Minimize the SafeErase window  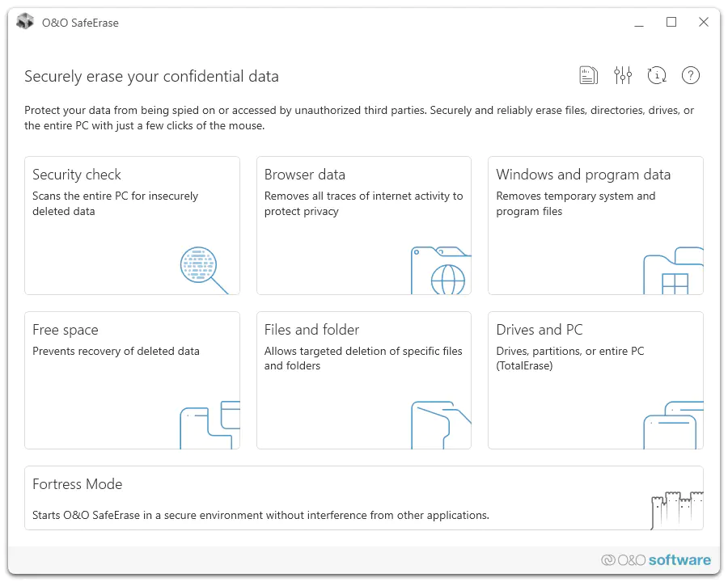(x=639, y=22)
